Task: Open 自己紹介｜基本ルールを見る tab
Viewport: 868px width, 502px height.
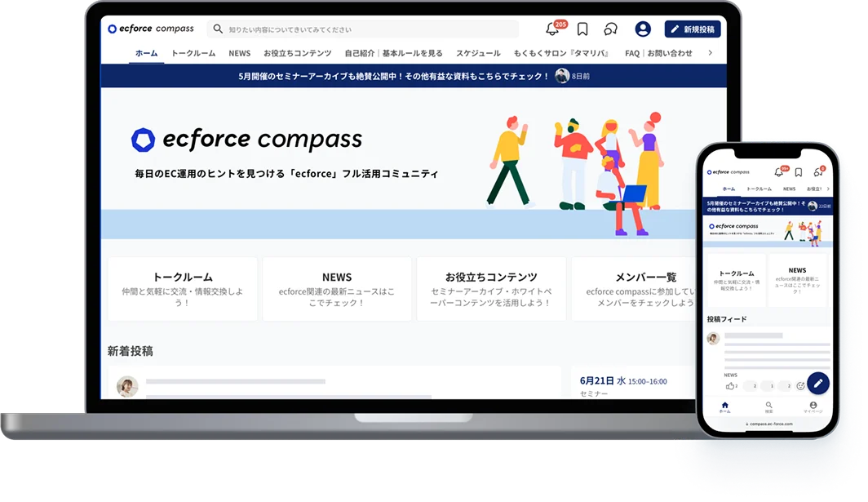Action: click(x=393, y=53)
